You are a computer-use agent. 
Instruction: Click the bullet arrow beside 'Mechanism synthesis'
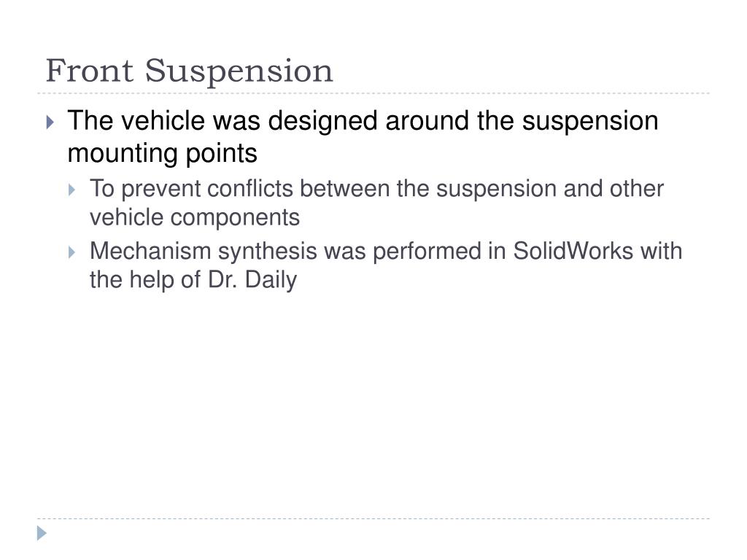(x=72, y=252)
